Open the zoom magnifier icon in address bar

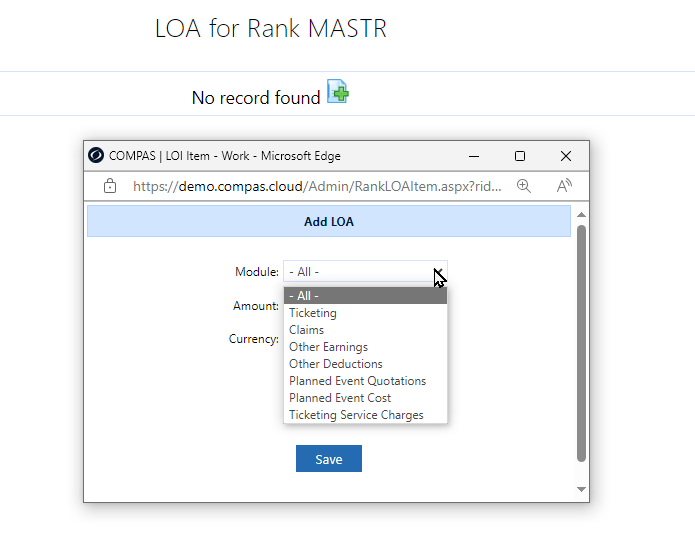[x=524, y=186]
